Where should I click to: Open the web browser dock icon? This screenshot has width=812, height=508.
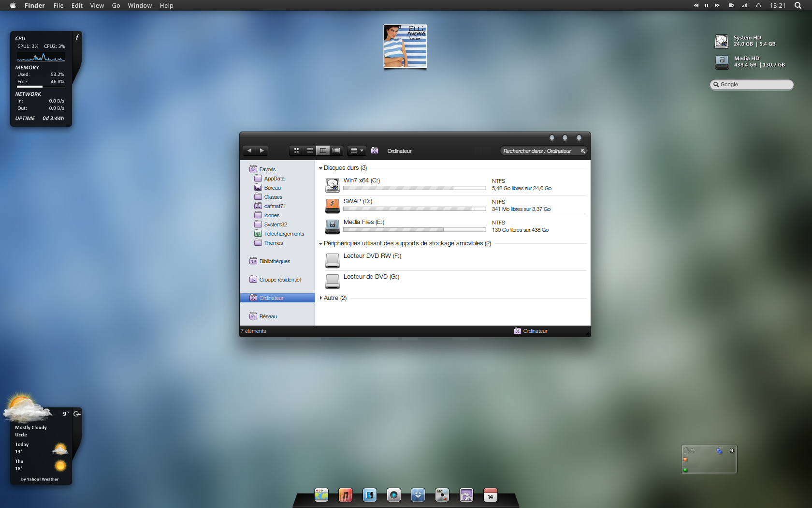321,495
